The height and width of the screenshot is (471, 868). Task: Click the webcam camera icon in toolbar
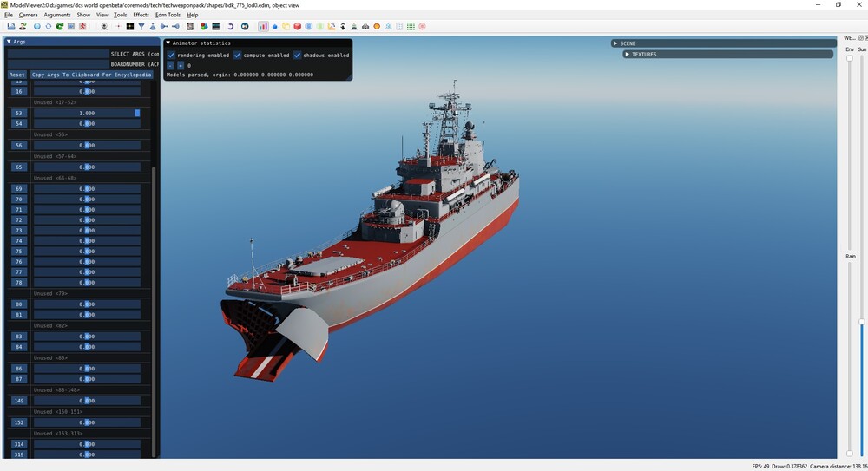tap(104, 26)
